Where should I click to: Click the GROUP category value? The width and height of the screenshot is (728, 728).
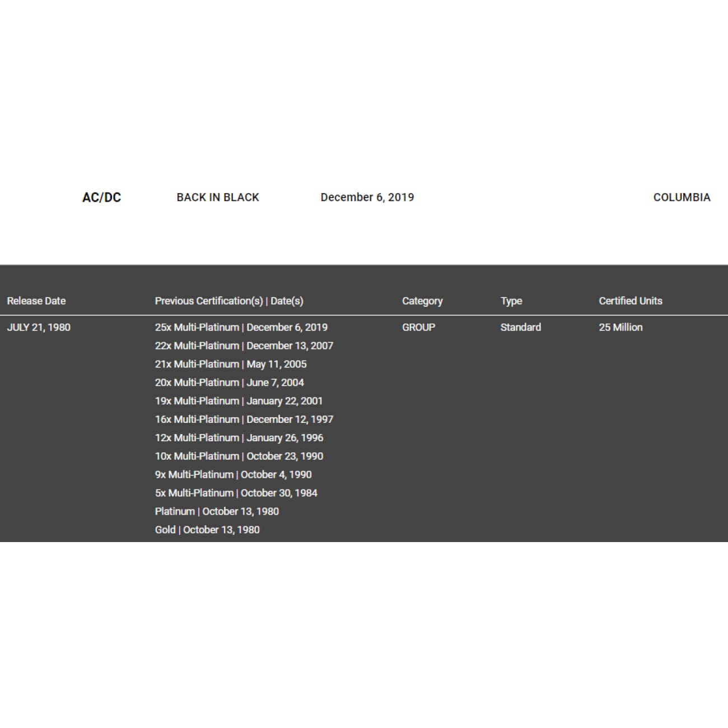[x=418, y=327]
